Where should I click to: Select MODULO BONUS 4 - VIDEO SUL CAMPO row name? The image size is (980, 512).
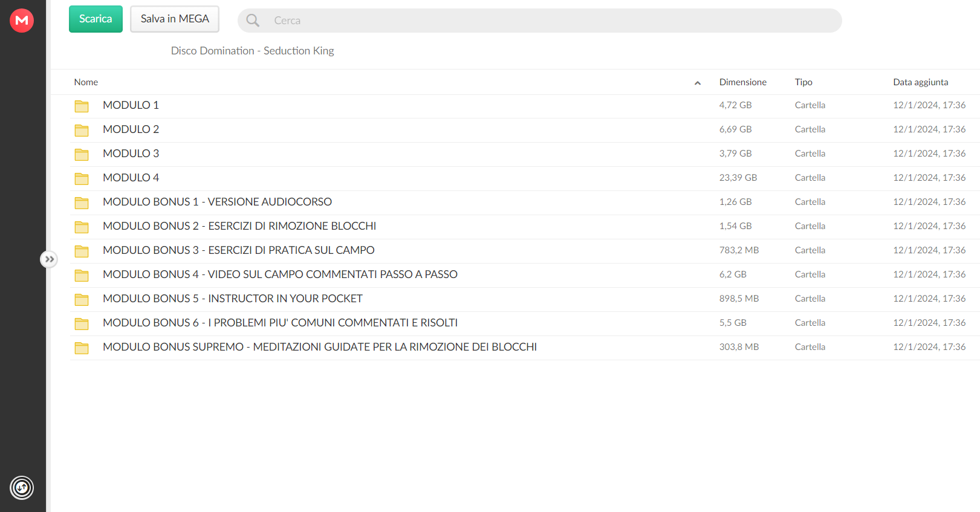pyautogui.click(x=280, y=274)
